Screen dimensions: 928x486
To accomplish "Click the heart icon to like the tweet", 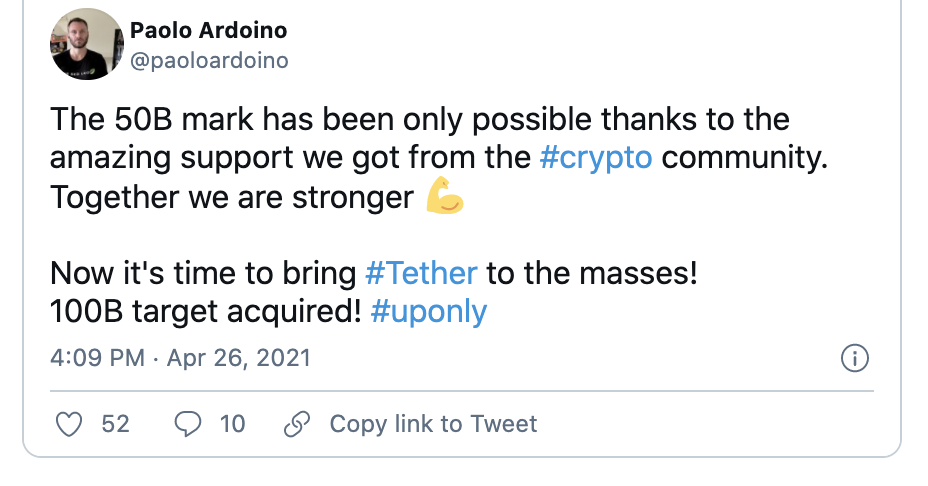I will pos(68,424).
